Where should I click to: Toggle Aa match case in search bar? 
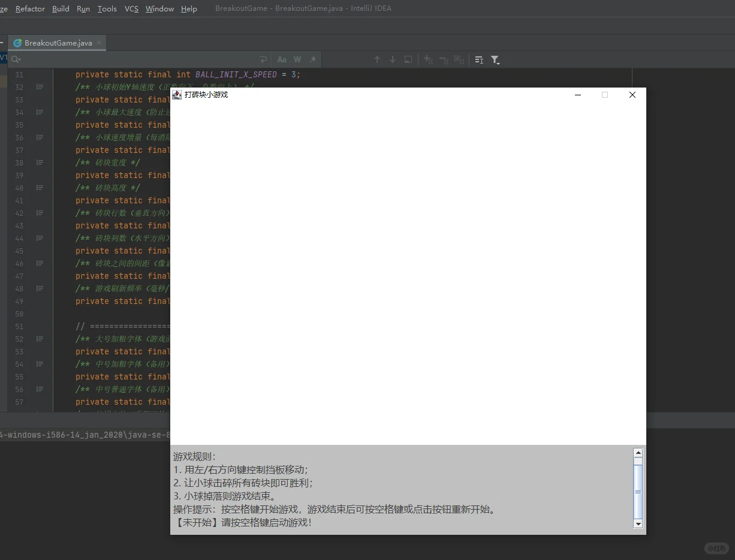coord(282,59)
